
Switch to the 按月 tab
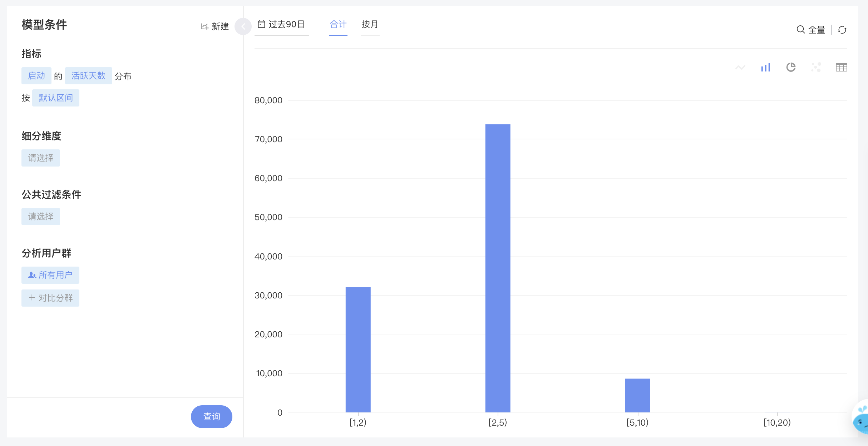370,25
